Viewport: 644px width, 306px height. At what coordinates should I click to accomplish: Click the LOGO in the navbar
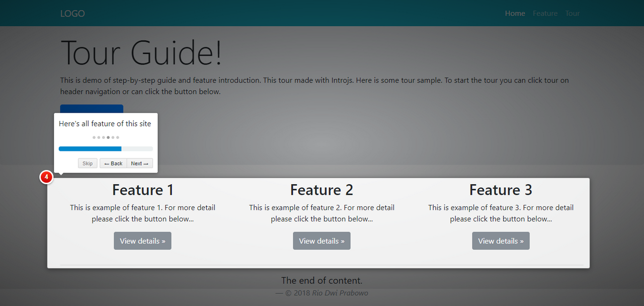72,14
